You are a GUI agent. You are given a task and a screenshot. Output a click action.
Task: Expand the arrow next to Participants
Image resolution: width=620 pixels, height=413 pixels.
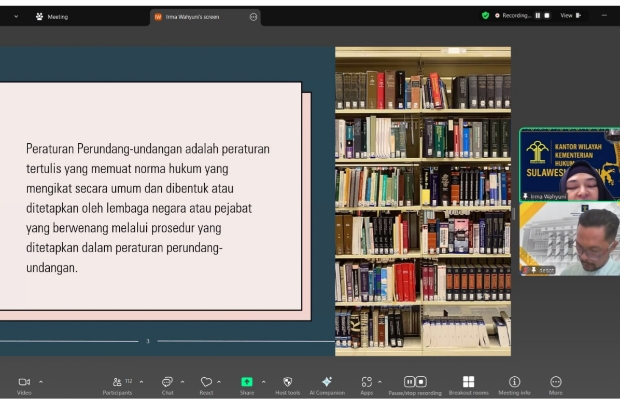click(x=141, y=382)
